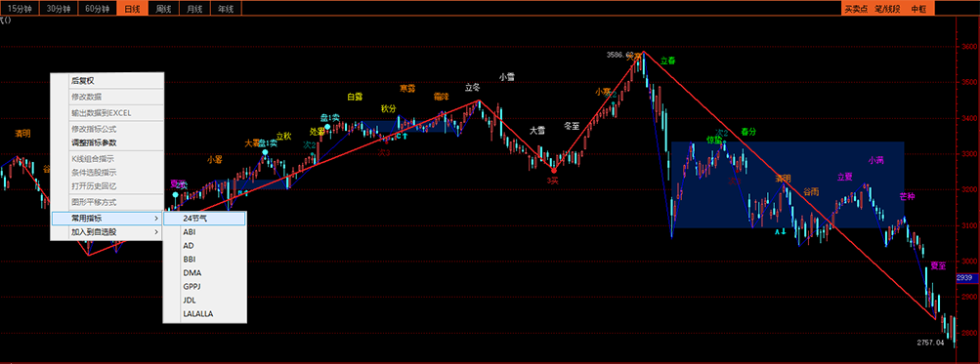
Task: Switch to 周线 weekly view
Action: (164, 8)
